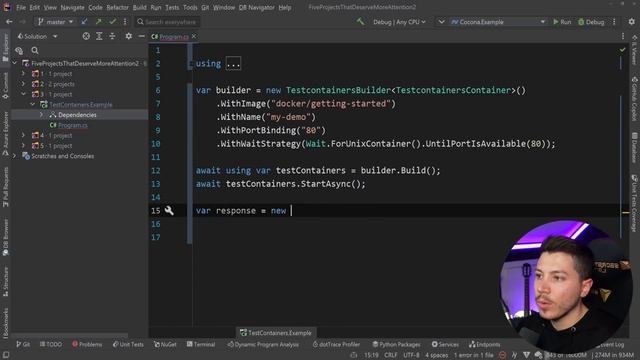The image size is (640, 360).
Task: Close the Program.cs editor tab
Action: [194, 36]
